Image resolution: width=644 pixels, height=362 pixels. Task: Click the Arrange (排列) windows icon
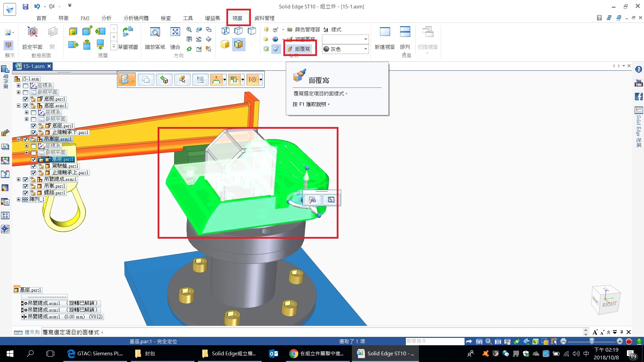(405, 32)
